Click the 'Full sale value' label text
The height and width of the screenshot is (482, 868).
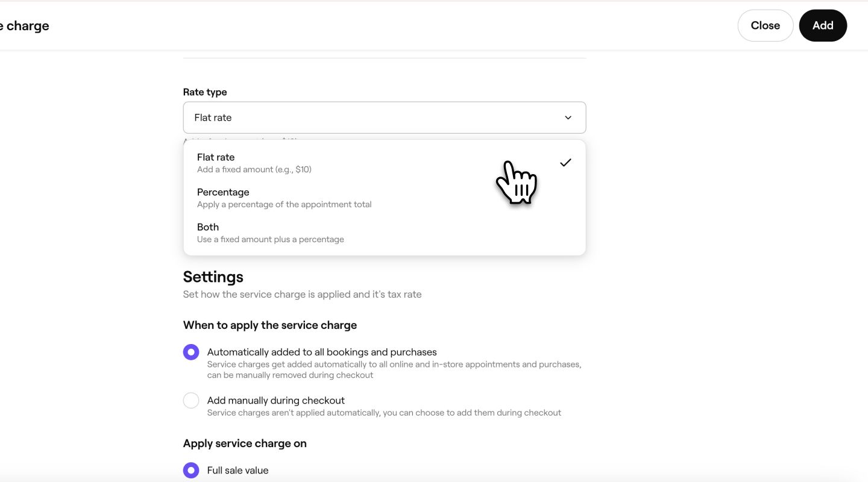click(237, 471)
